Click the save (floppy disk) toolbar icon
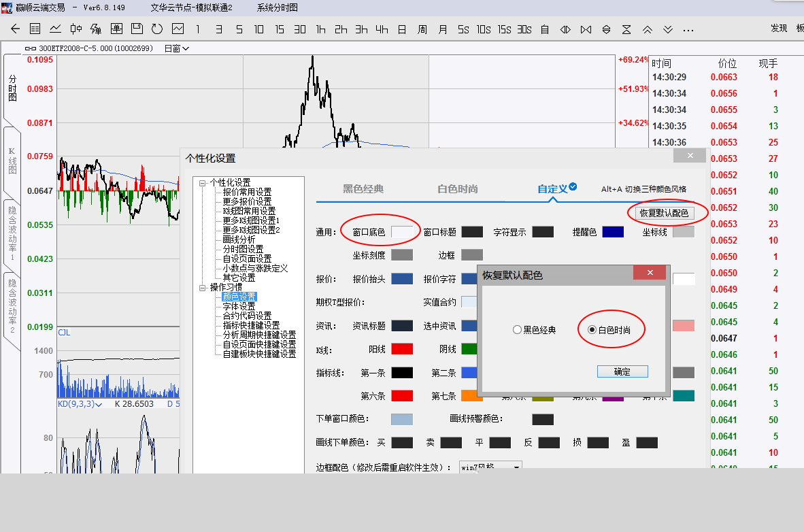Screen dimensions: 804x532 click(137, 29)
